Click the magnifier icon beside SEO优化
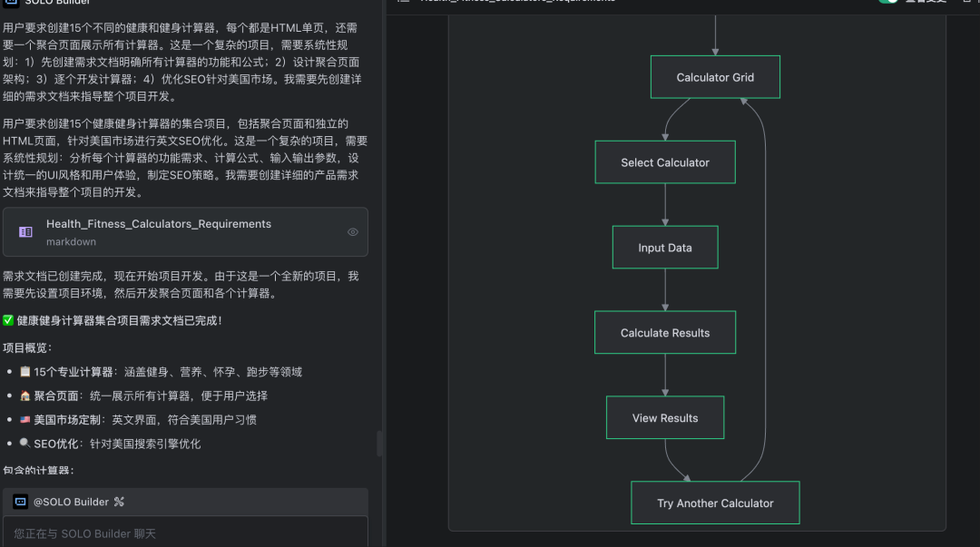Screen dimensions: 980x547 tap(24, 444)
